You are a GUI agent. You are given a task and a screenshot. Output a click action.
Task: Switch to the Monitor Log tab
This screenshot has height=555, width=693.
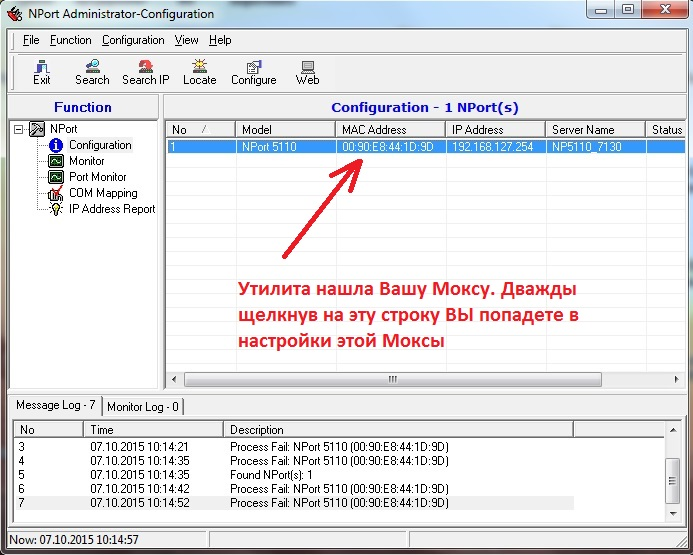pos(143,407)
